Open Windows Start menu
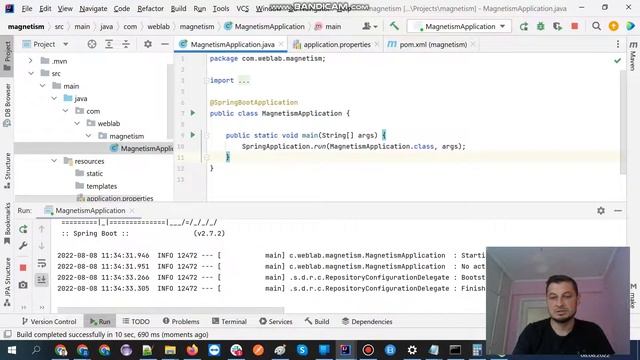This screenshot has width=640, height=360. (x=11, y=350)
